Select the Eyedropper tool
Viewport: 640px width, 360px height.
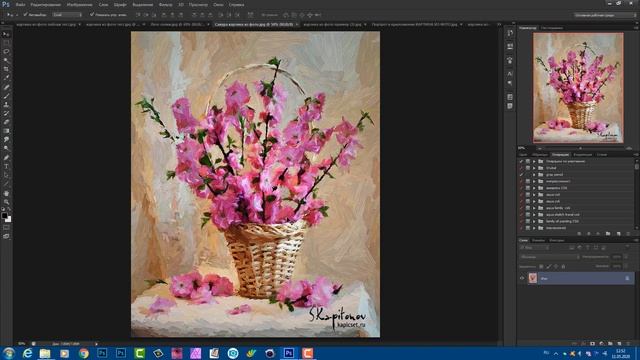6,78
